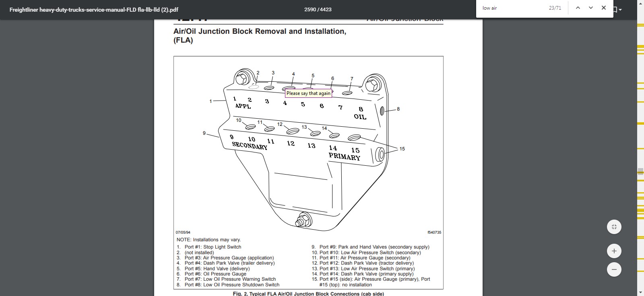Viewport: 644px width, 296px height.
Task: Click 'Port #11: Air Pressure Gauge (secondary)'
Action: coord(365,258)
